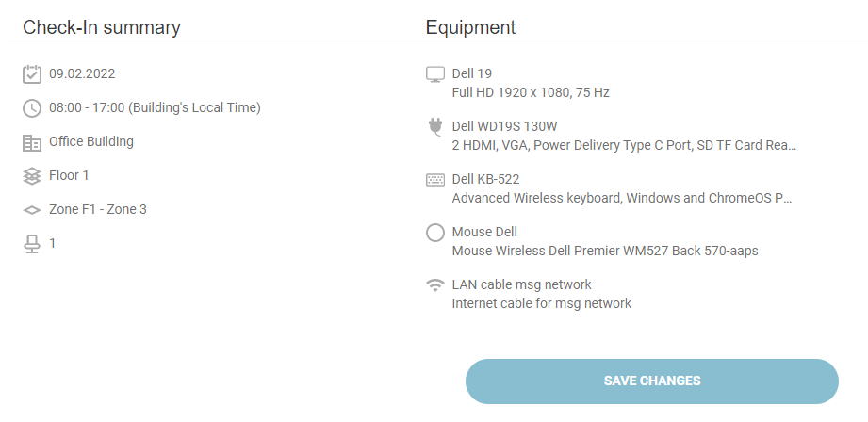Click the floor layers icon
The image size is (868, 422).
click(32, 176)
